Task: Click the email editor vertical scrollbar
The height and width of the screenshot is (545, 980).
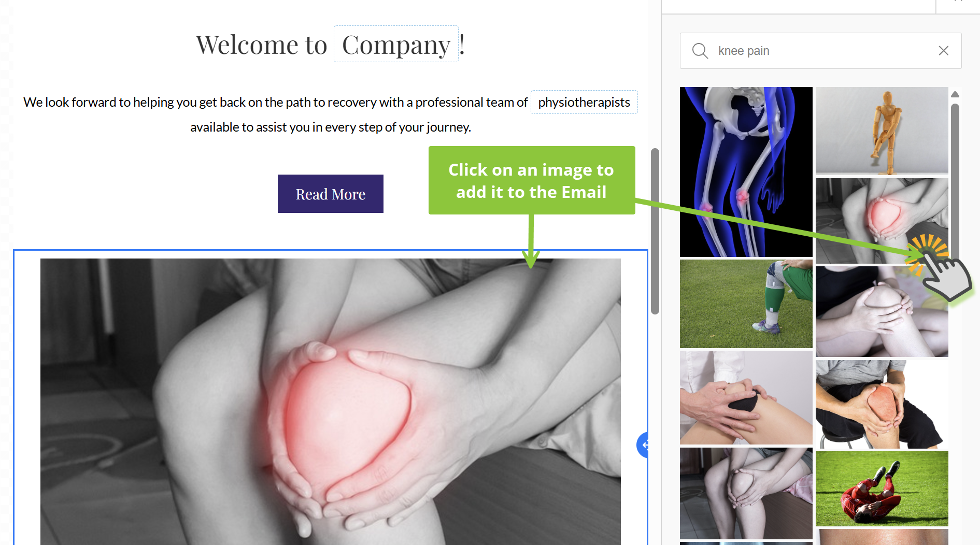Action: pos(655,231)
